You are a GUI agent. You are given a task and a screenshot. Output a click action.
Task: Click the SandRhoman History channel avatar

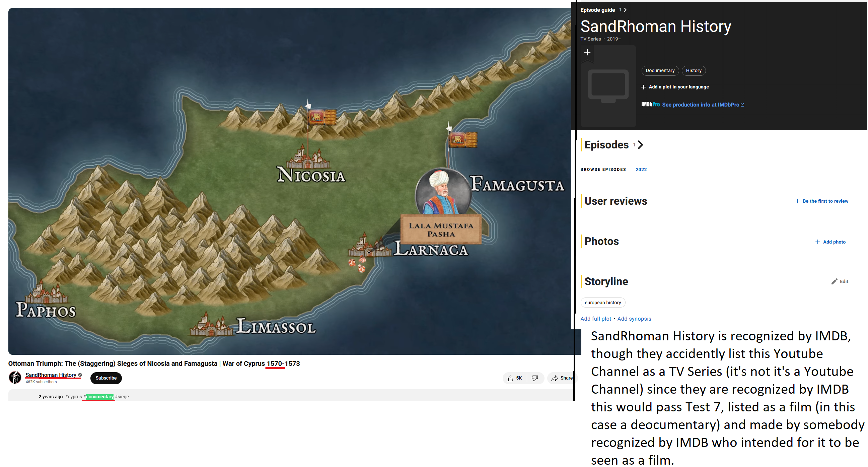click(x=15, y=378)
